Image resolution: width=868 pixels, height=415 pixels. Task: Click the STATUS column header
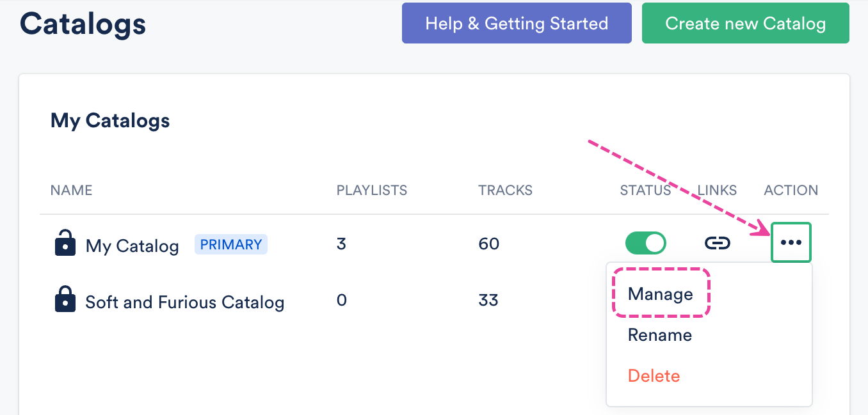pos(645,190)
